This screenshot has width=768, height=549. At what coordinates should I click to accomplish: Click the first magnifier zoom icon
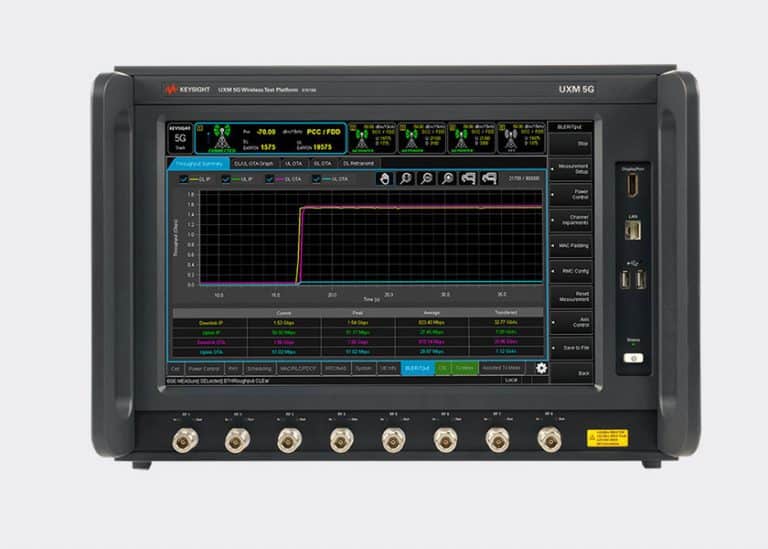click(406, 179)
